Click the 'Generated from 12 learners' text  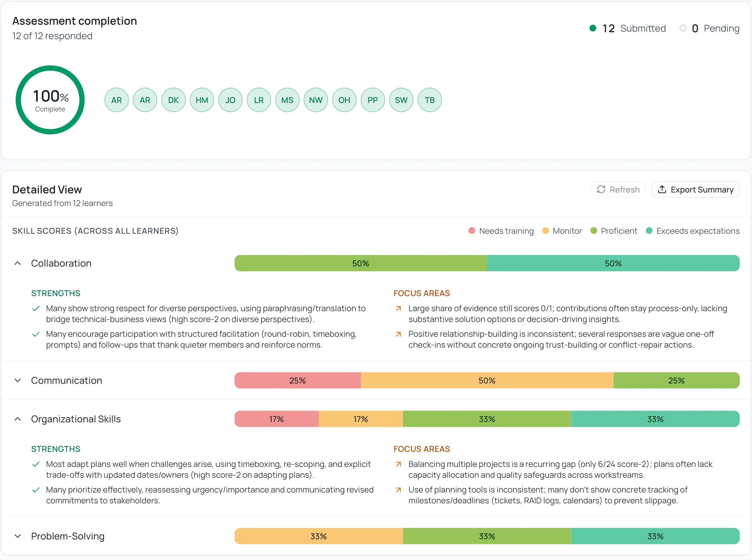tap(62, 203)
